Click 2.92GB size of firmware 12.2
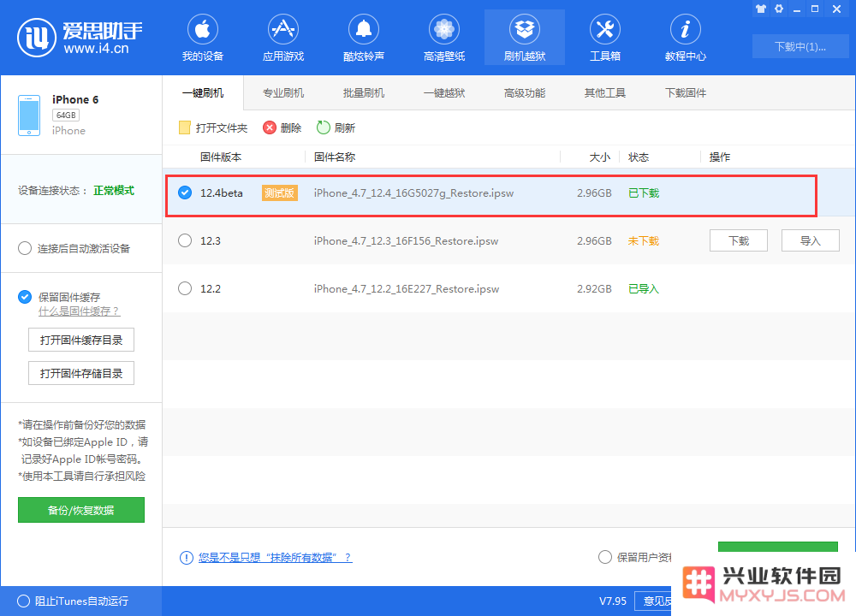The image size is (856, 616). point(594,288)
